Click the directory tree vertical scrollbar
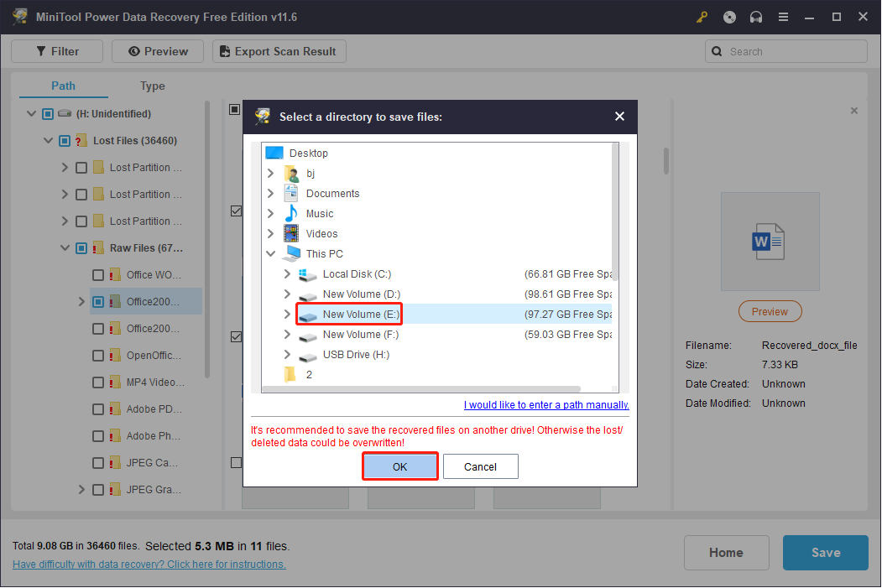Viewport: 882px width, 588px height. (x=615, y=212)
